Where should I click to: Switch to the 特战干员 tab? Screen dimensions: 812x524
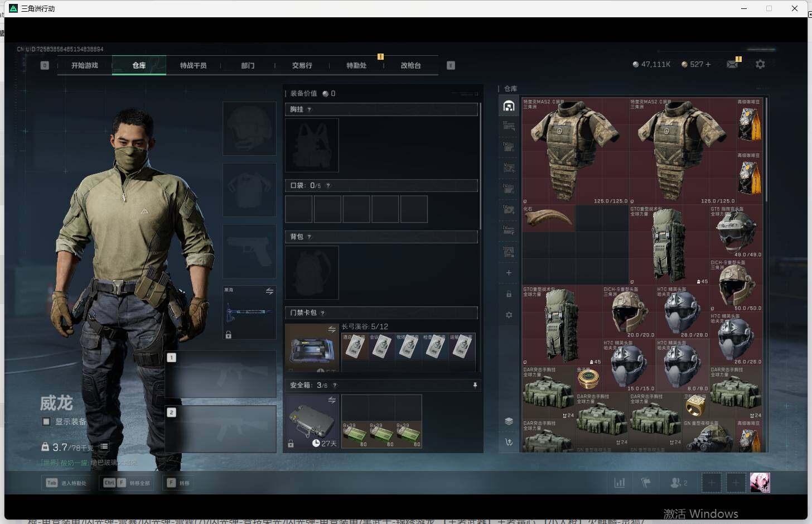tap(193, 65)
